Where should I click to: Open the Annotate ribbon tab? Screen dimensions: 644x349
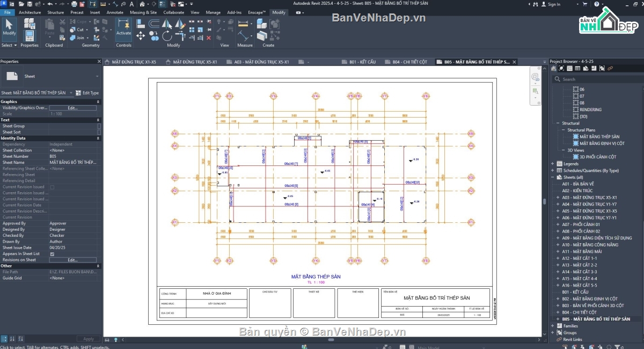[x=114, y=12]
